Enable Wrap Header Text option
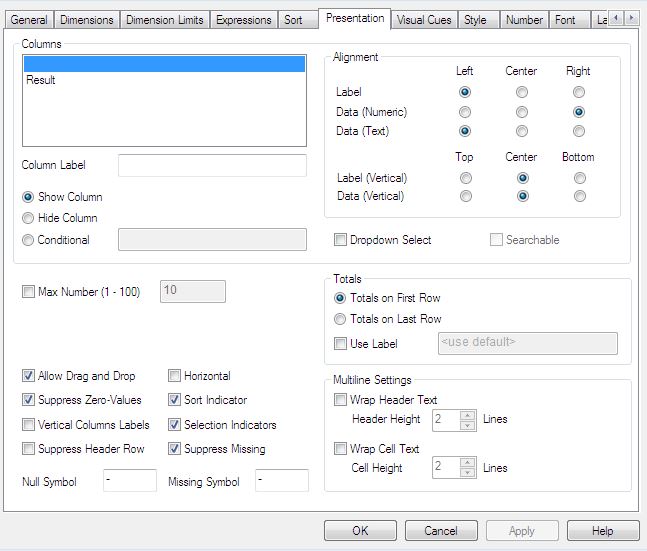647x551 pixels. tap(341, 400)
